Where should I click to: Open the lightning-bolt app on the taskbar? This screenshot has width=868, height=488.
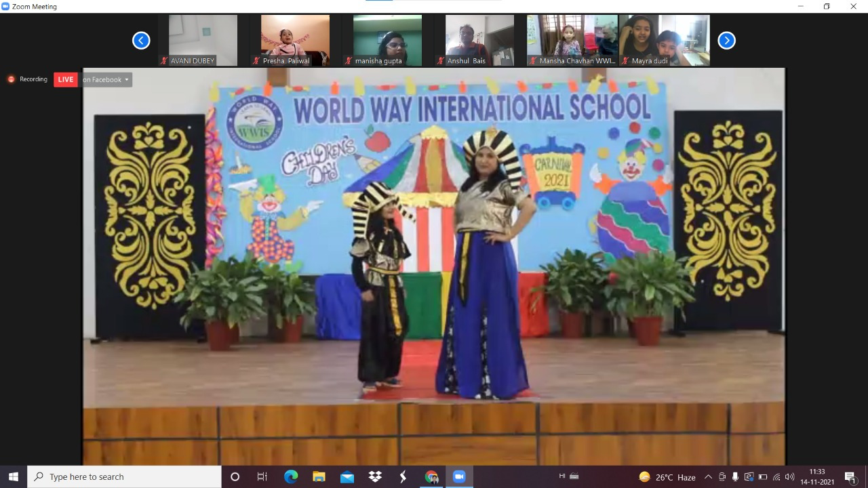403,476
